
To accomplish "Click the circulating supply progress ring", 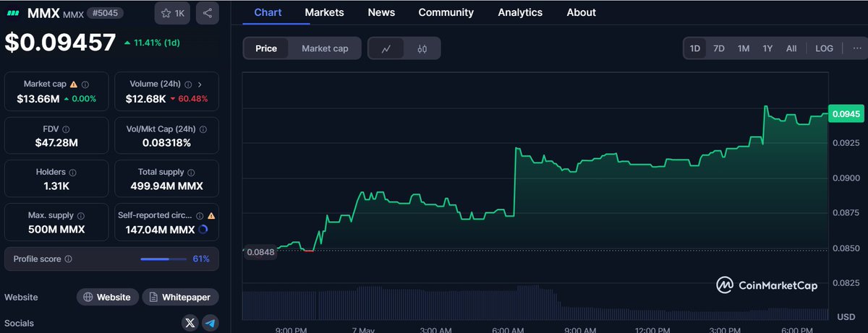I will point(203,230).
